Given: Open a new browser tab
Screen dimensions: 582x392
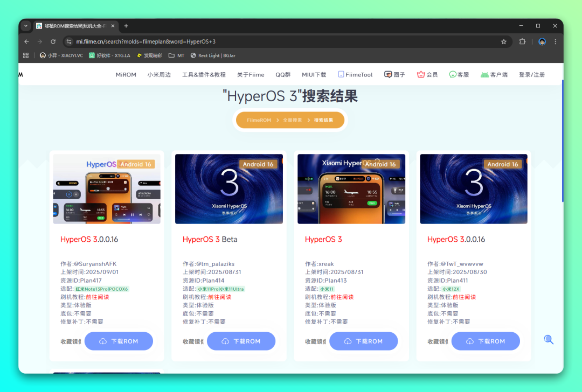Looking at the screenshot, I should [x=126, y=26].
